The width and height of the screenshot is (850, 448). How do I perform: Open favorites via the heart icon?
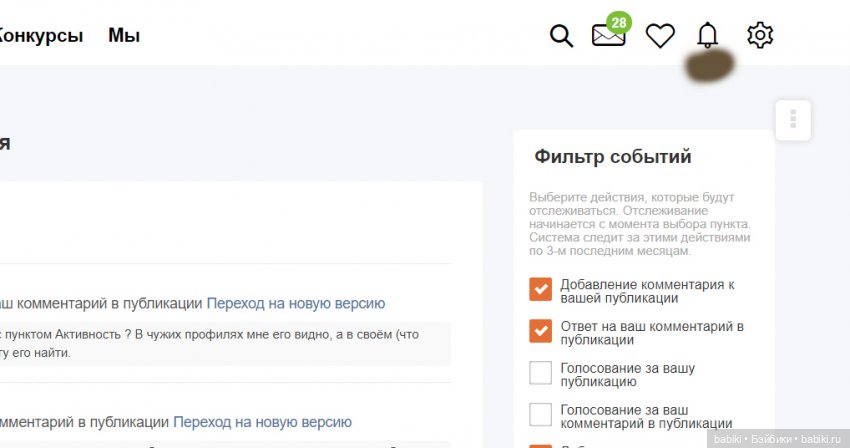tap(660, 36)
